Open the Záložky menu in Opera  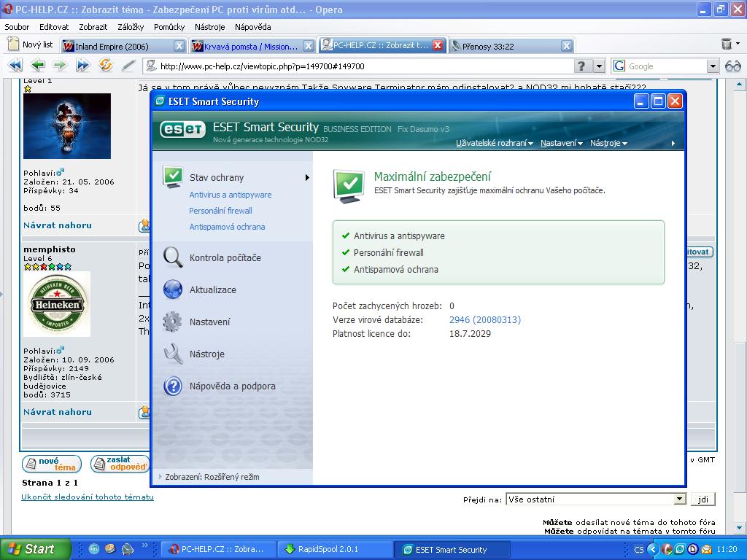pyautogui.click(x=130, y=27)
